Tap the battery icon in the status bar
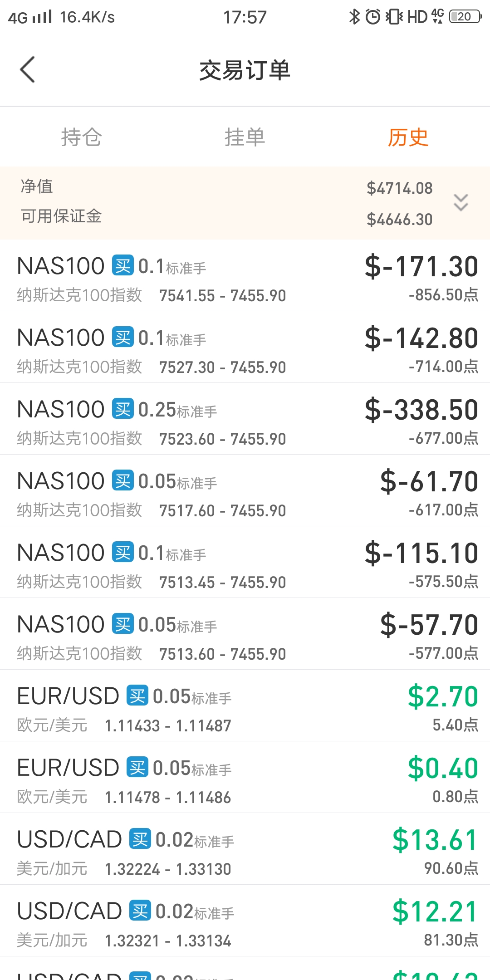Screen dimensions: 490x980 465,17
